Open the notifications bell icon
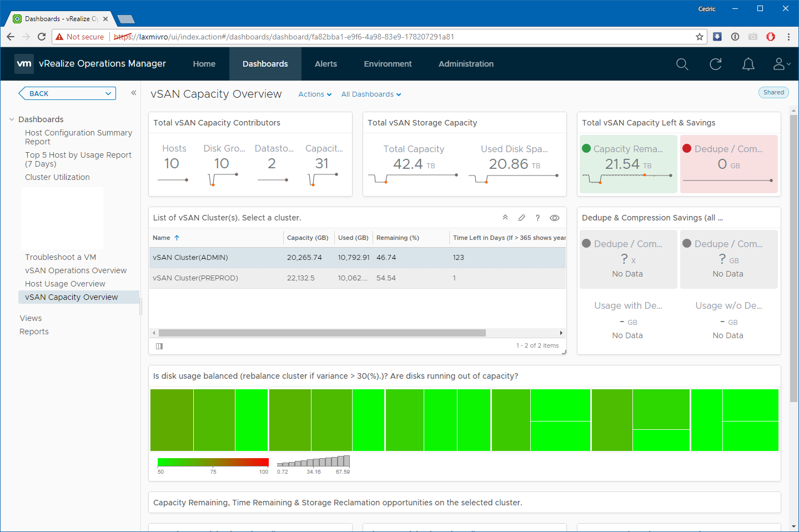The image size is (799, 532). (x=748, y=64)
